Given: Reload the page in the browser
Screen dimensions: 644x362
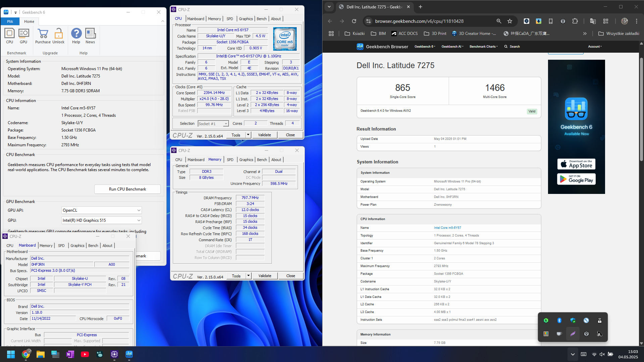Looking at the screenshot, I should coord(354,21).
